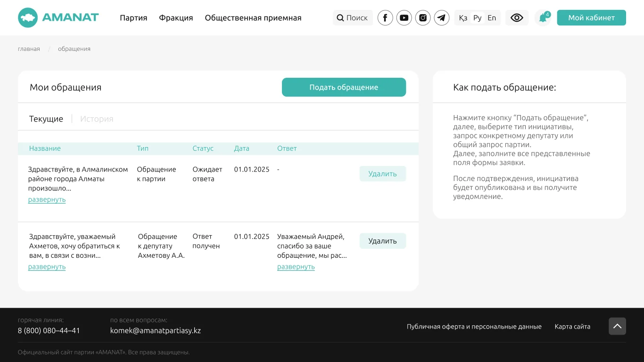Viewport: 644px width, 362px height.
Task: Click the Как подать обращение heading
Action: 504,87
